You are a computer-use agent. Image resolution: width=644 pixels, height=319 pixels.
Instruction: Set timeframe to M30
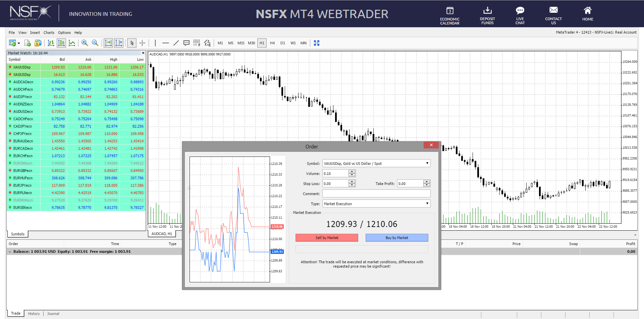[252, 43]
